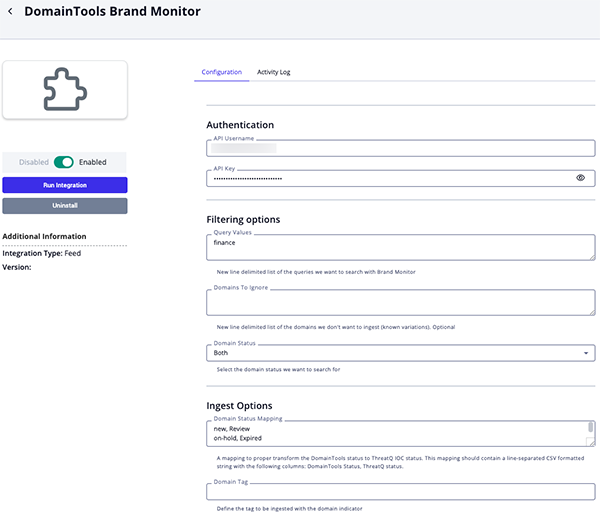
Task: Toggle the Disabled/Enabled integration switch
Action: click(x=64, y=162)
